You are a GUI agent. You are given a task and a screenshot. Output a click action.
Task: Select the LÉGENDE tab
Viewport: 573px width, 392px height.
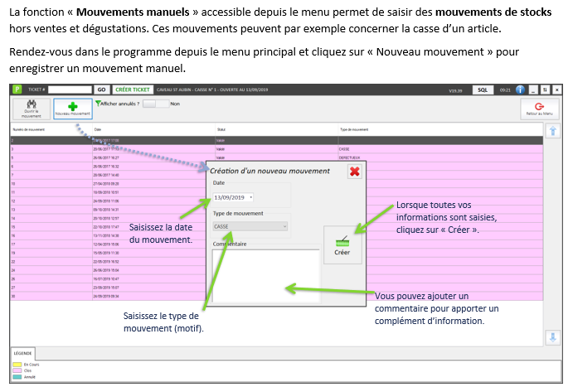23,353
